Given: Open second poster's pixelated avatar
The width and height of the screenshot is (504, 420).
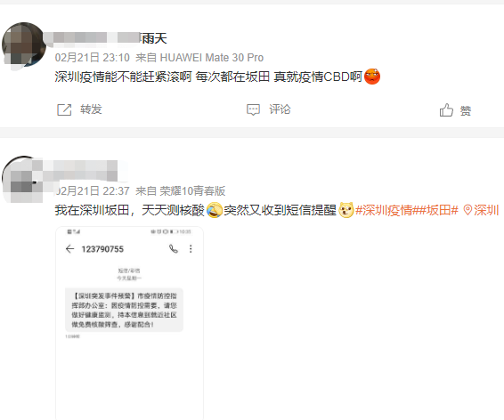Looking at the screenshot, I should (x=21, y=179).
